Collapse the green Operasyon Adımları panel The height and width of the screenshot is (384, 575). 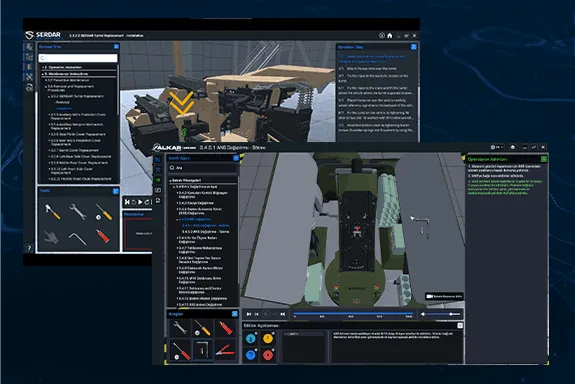(x=544, y=159)
